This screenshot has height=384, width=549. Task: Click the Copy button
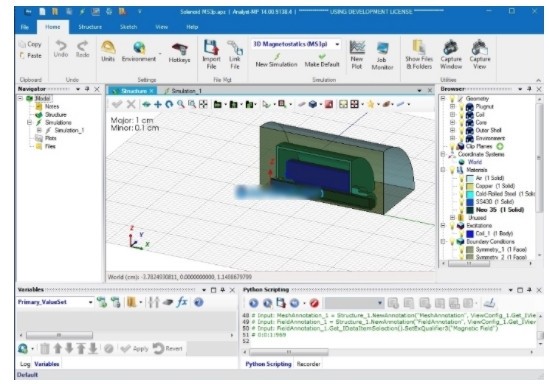tap(30, 44)
